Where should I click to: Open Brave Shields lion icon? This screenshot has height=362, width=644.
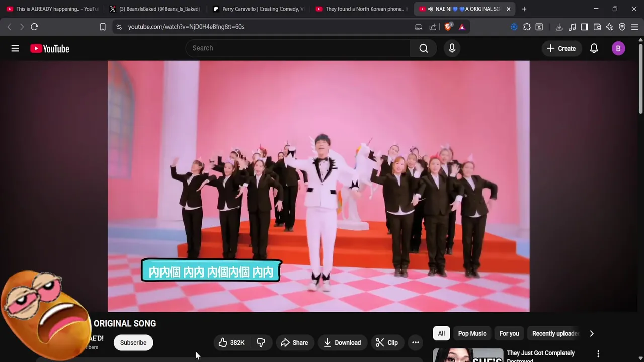tap(448, 27)
